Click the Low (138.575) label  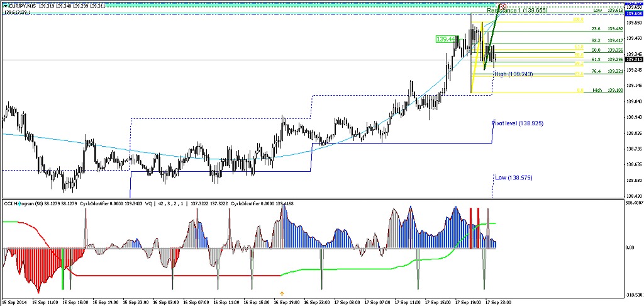tap(514, 178)
